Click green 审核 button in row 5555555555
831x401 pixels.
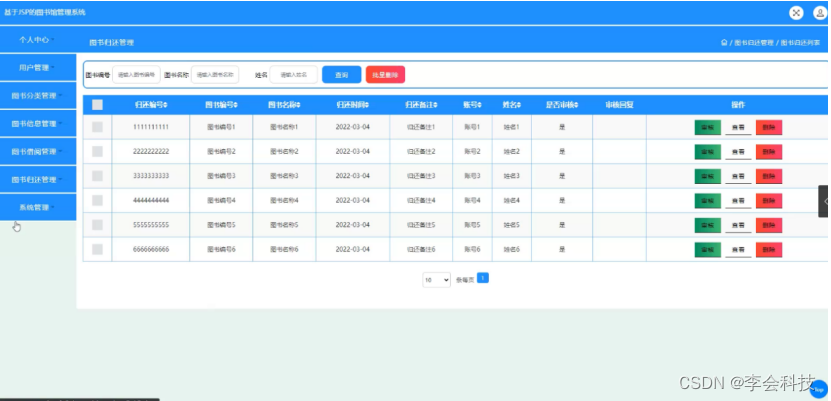point(708,225)
